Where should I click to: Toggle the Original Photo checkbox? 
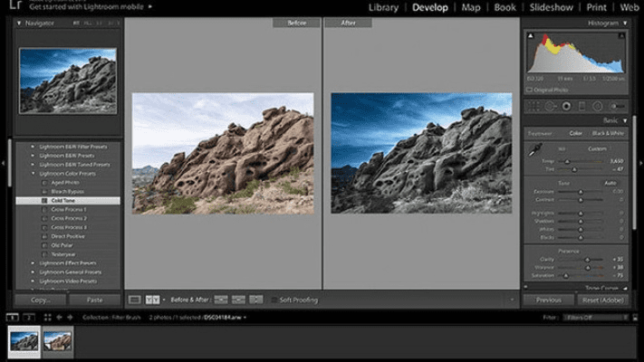pyautogui.click(x=532, y=90)
